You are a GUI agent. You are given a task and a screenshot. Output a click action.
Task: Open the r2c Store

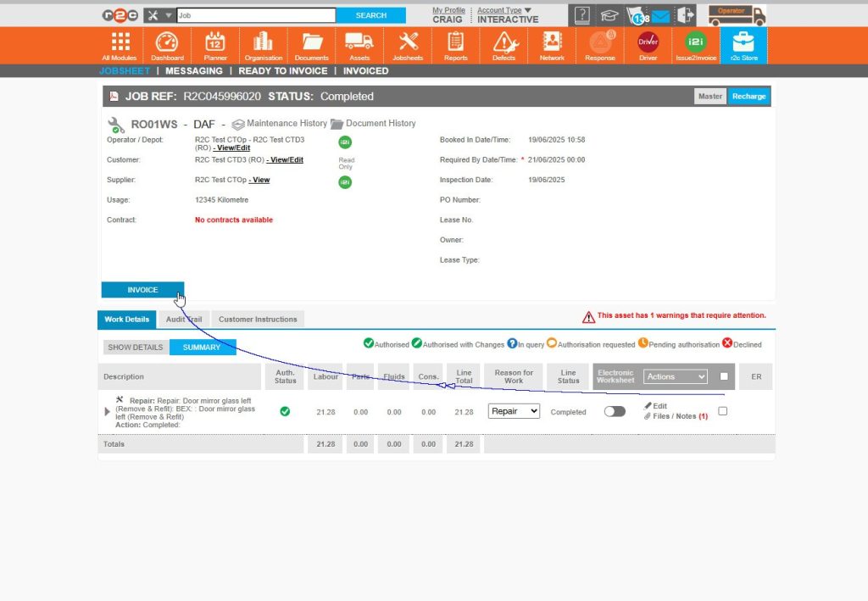743,44
